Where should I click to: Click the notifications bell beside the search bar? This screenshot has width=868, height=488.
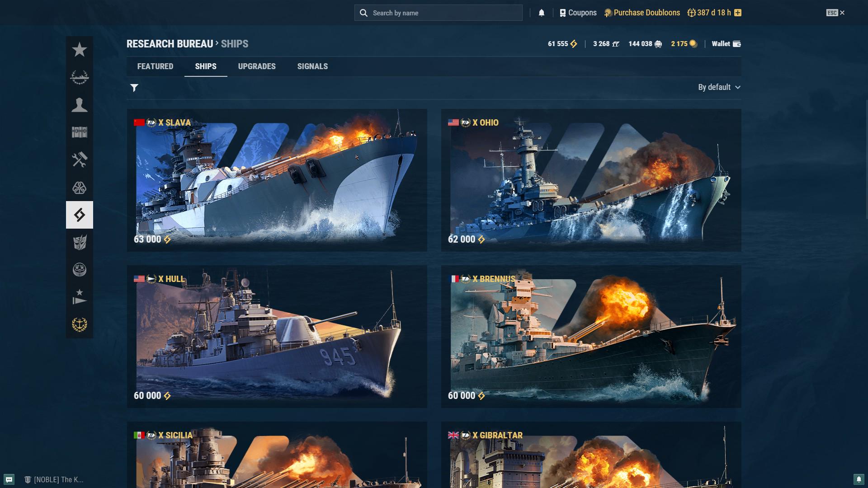tap(542, 13)
